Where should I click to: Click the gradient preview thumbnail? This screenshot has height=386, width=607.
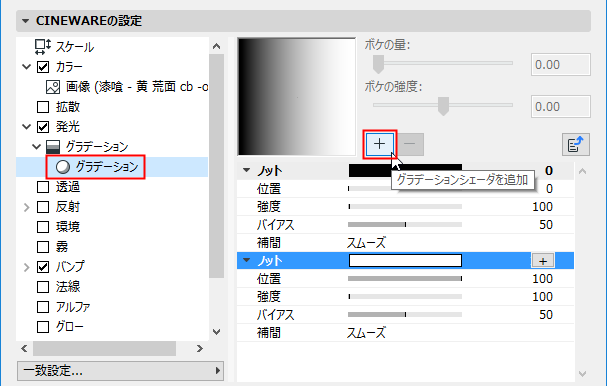pyautogui.click(x=297, y=96)
